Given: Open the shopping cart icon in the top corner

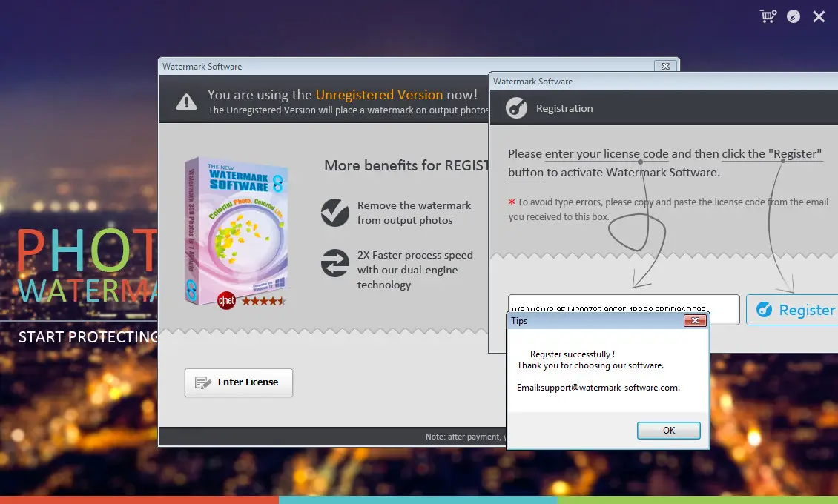Looking at the screenshot, I should [x=768, y=16].
